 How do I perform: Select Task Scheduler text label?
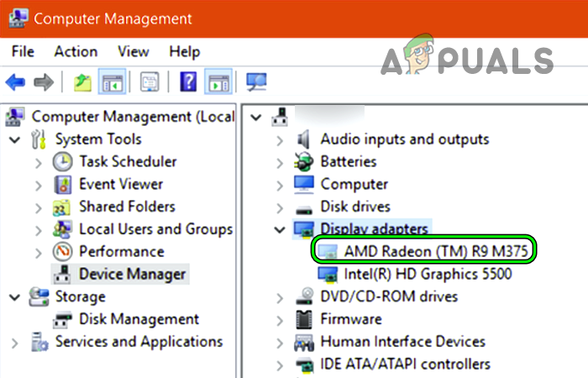coord(128,161)
